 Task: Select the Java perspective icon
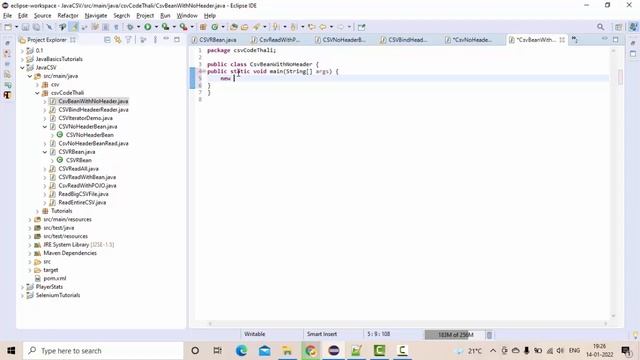pyautogui.click(x=633, y=27)
